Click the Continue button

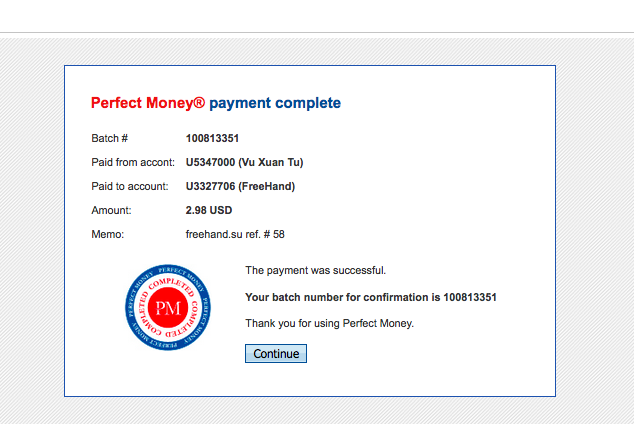tap(276, 354)
